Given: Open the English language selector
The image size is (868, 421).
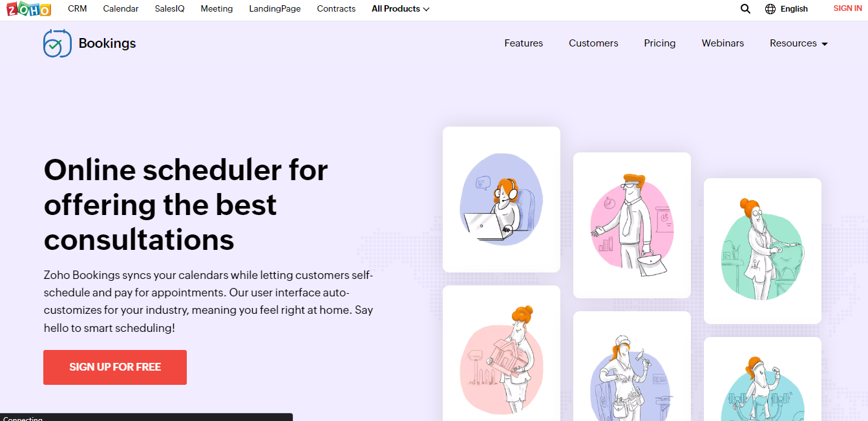Looking at the screenshot, I should [x=794, y=9].
